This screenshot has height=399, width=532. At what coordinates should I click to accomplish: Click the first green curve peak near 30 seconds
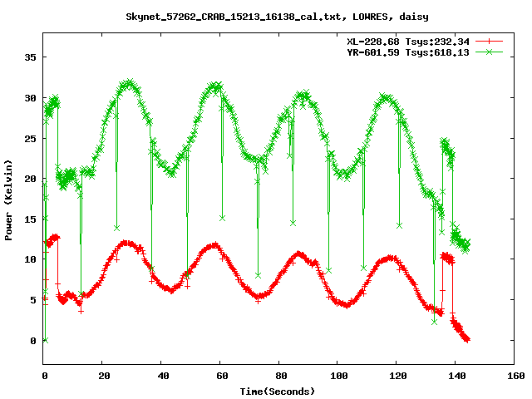128,83
